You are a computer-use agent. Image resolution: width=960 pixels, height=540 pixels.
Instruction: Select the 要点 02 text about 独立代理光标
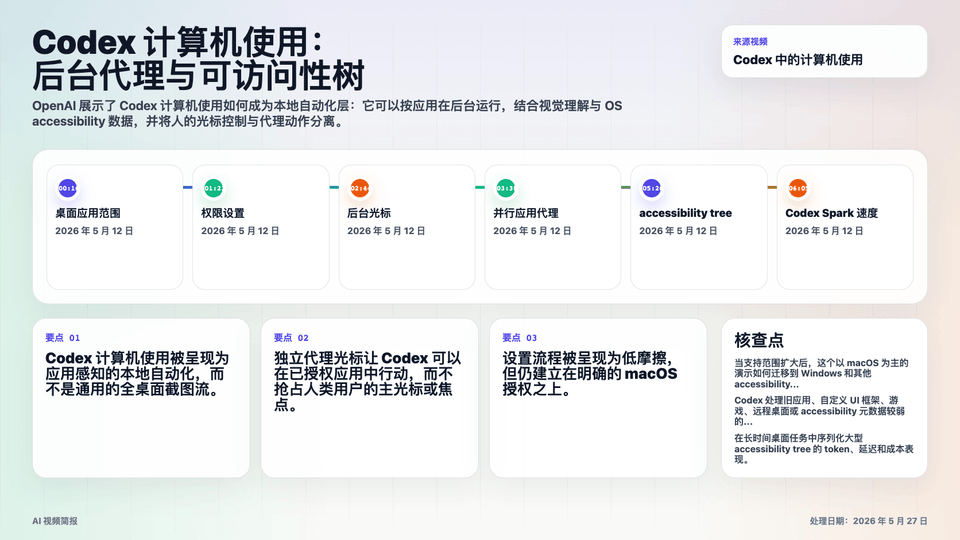(x=367, y=381)
